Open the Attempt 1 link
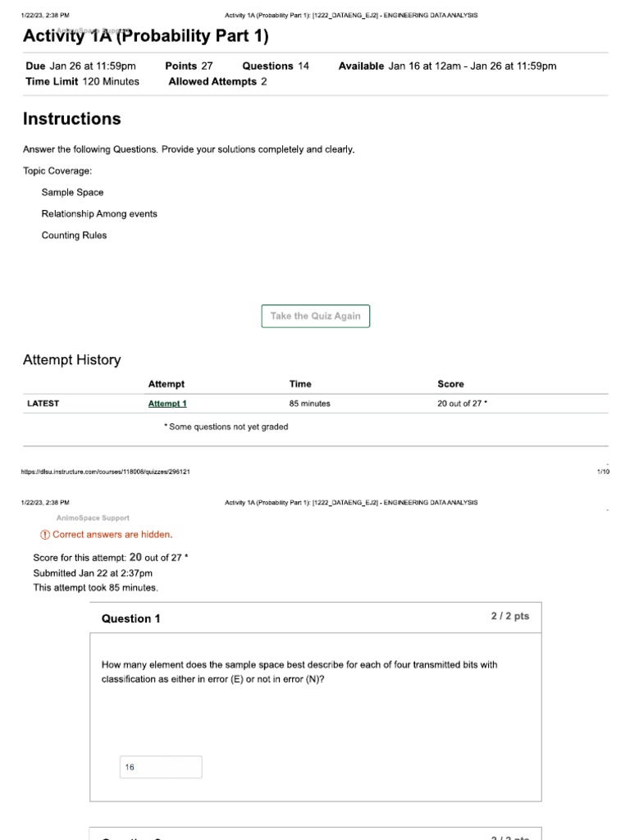Screen dimensions: 630x840 click(167, 404)
